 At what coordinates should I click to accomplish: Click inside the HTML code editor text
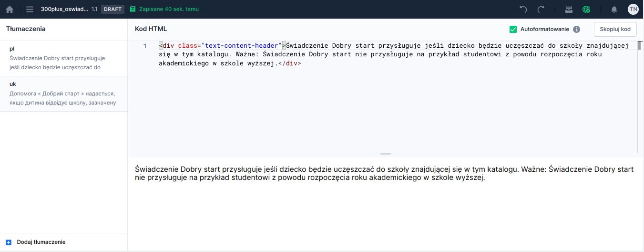[x=381, y=54]
